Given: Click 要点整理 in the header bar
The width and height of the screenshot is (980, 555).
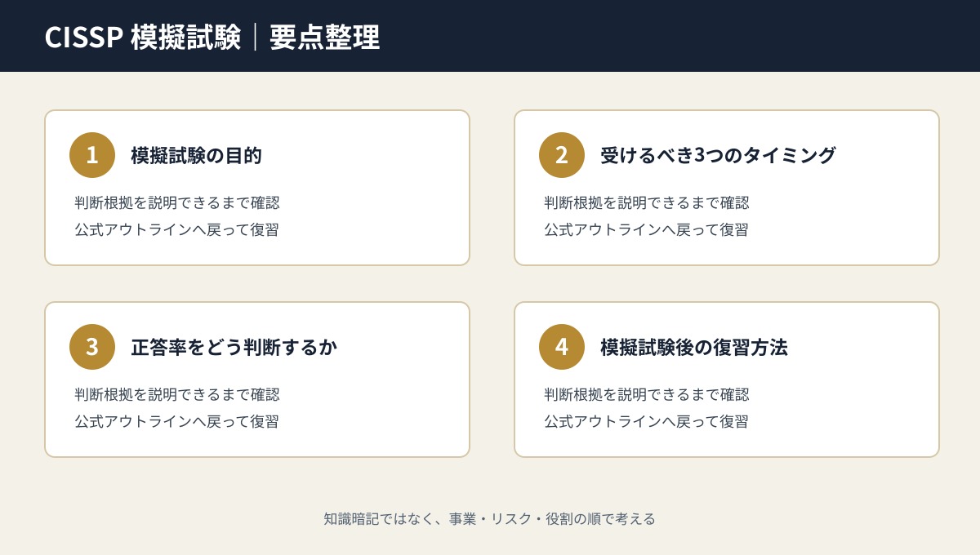Looking at the screenshot, I should click(325, 37).
